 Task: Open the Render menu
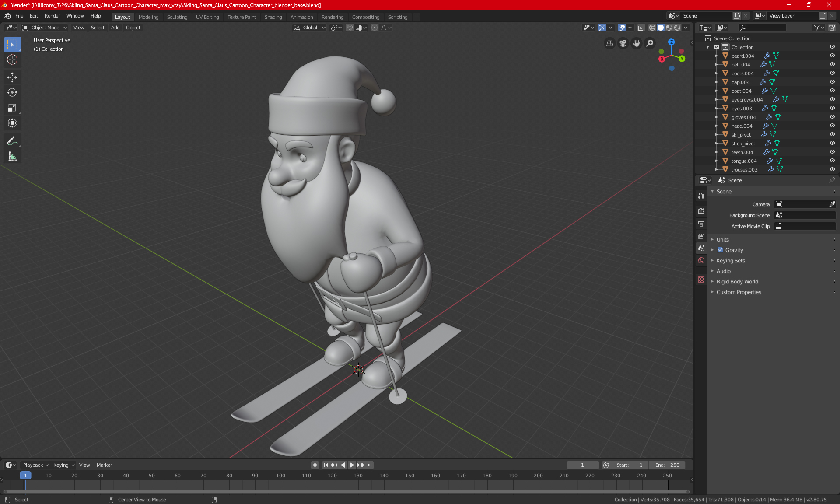click(x=52, y=16)
